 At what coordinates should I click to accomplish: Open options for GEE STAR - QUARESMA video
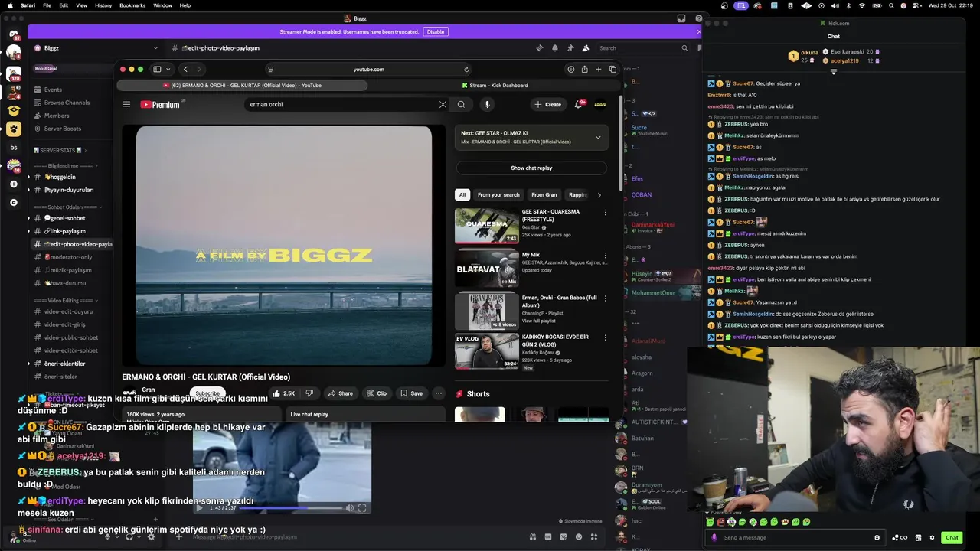pos(606,212)
